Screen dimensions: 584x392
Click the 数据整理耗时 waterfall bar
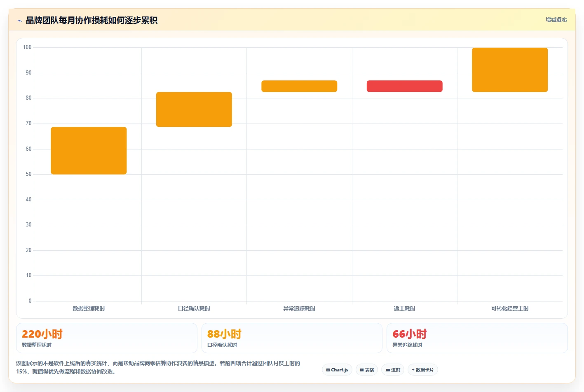89,151
